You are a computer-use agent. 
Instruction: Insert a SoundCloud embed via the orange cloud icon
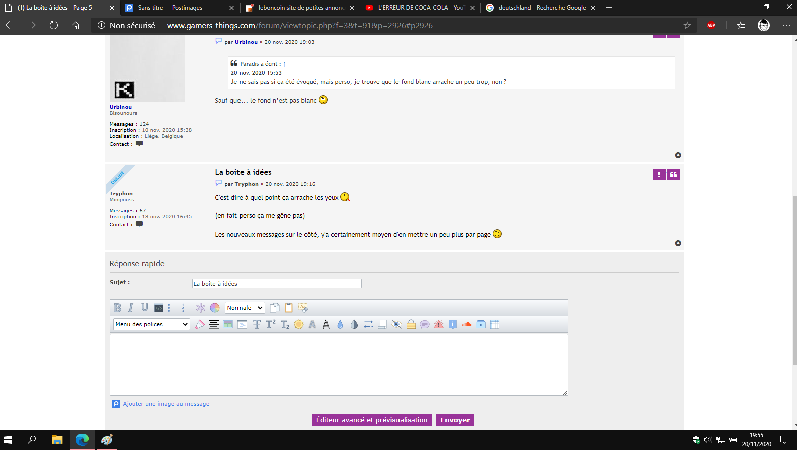467,324
